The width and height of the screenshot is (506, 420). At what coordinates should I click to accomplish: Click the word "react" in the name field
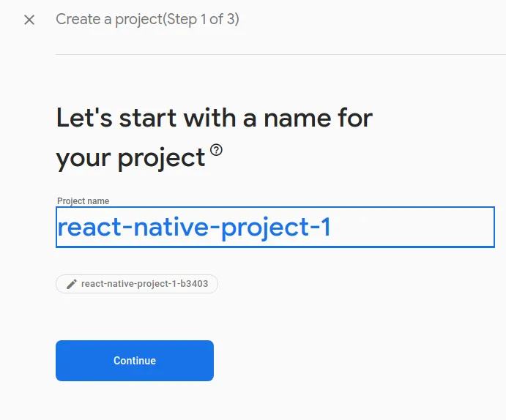click(89, 228)
